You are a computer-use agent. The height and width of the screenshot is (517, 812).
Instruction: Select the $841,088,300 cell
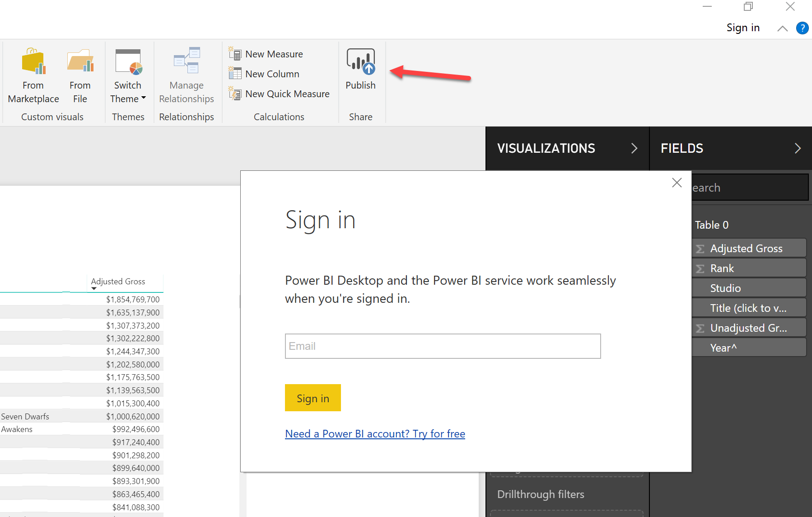point(136,508)
